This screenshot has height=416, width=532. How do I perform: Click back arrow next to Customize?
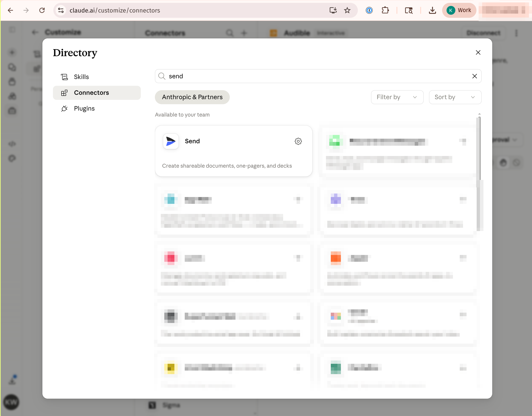pos(35,32)
